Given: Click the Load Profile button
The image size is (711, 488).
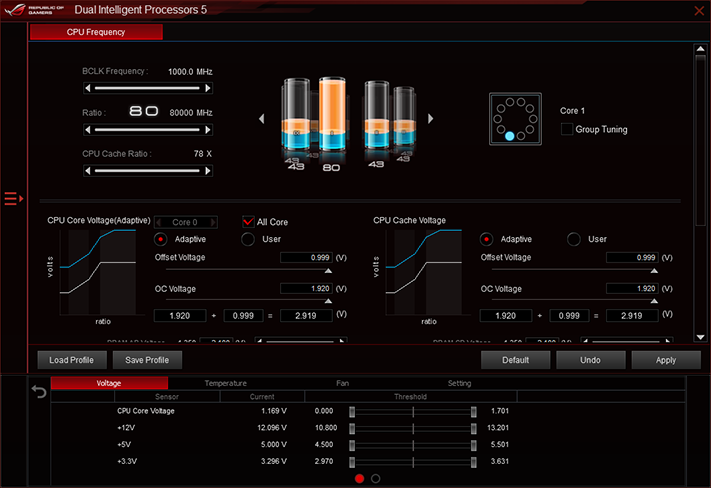Looking at the screenshot, I should point(72,360).
